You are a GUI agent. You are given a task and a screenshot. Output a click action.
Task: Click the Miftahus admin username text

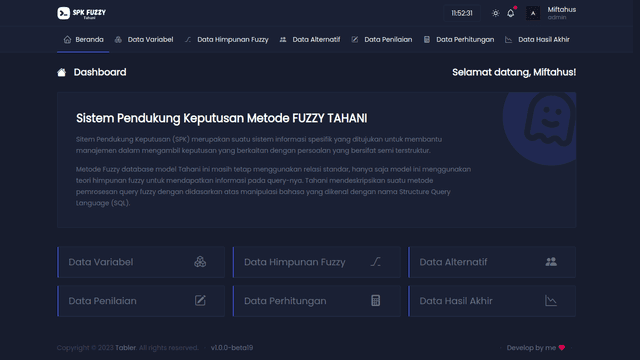[x=562, y=9]
